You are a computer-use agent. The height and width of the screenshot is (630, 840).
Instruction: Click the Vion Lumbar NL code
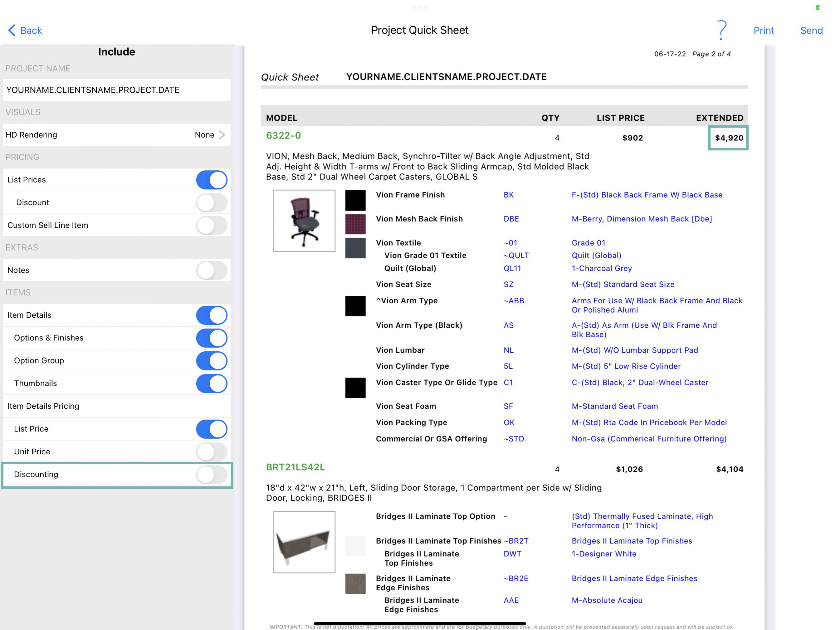[509, 350]
